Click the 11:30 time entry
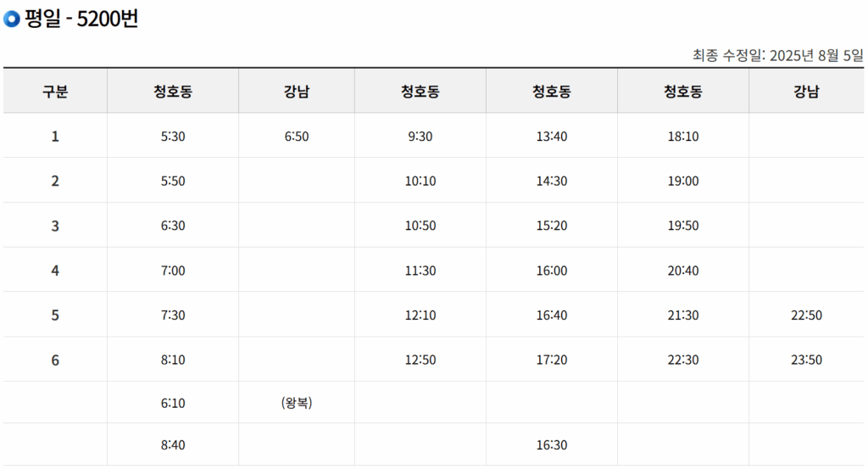Image resolution: width=868 pixels, height=469 pixels. [420, 271]
